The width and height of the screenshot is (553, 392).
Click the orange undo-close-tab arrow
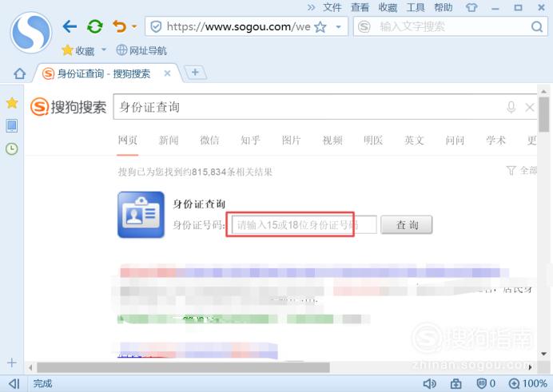(x=119, y=26)
